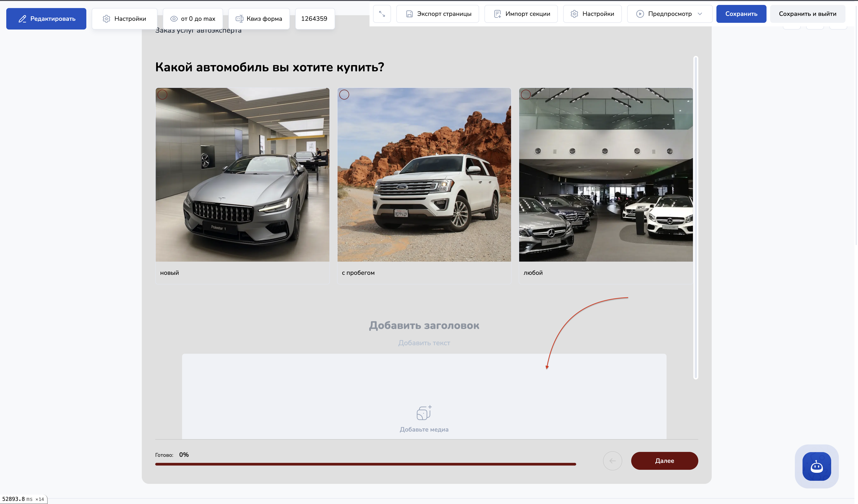The height and width of the screenshot is (504, 858).
Task: Click the Polestar car image
Action: point(242,175)
